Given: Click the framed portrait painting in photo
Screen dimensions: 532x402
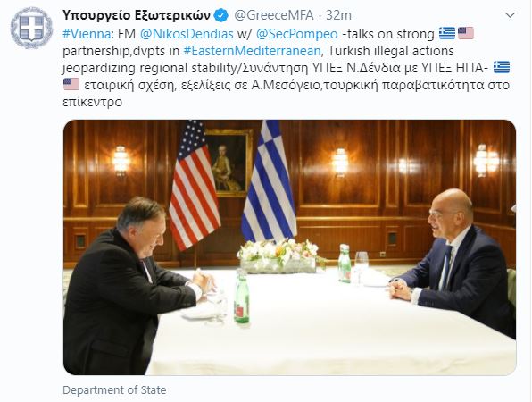Looking at the screenshot, I should tap(229, 163).
